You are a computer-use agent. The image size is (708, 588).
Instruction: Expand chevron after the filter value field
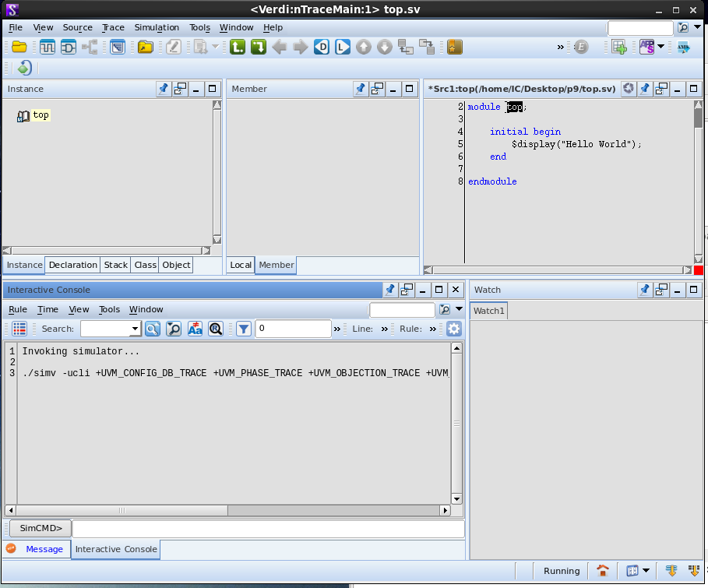(x=336, y=329)
